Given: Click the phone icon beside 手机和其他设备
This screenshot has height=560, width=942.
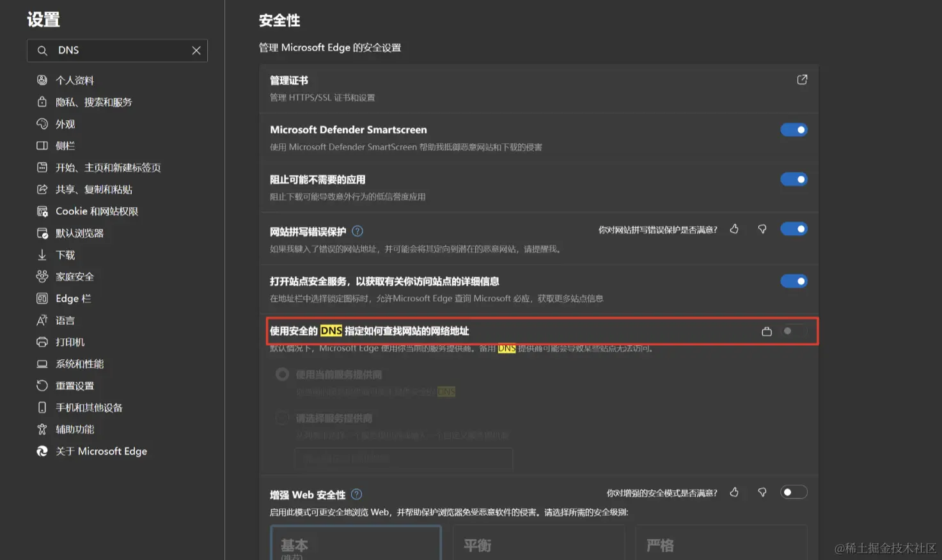Looking at the screenshot, I should (42, 407).
